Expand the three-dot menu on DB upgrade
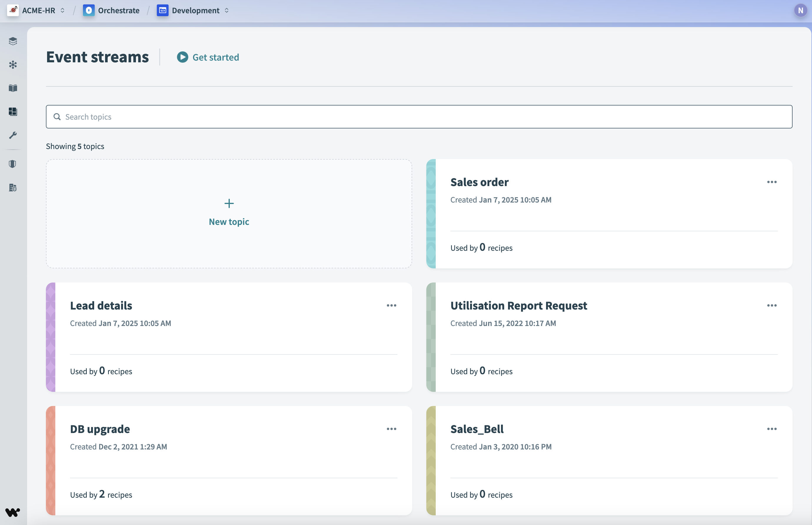812x525 pixels. pos(392,429)
